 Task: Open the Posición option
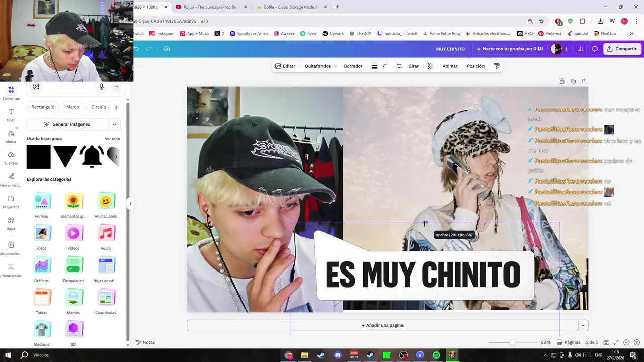(475, 66)
